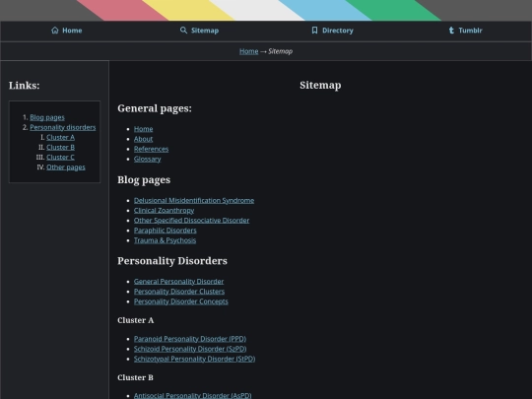The width and height of the screenshot is (532, 399).
Task: Open Antisocial Personality Disorder (AsPD) link
Action: [x=193, y=395]
